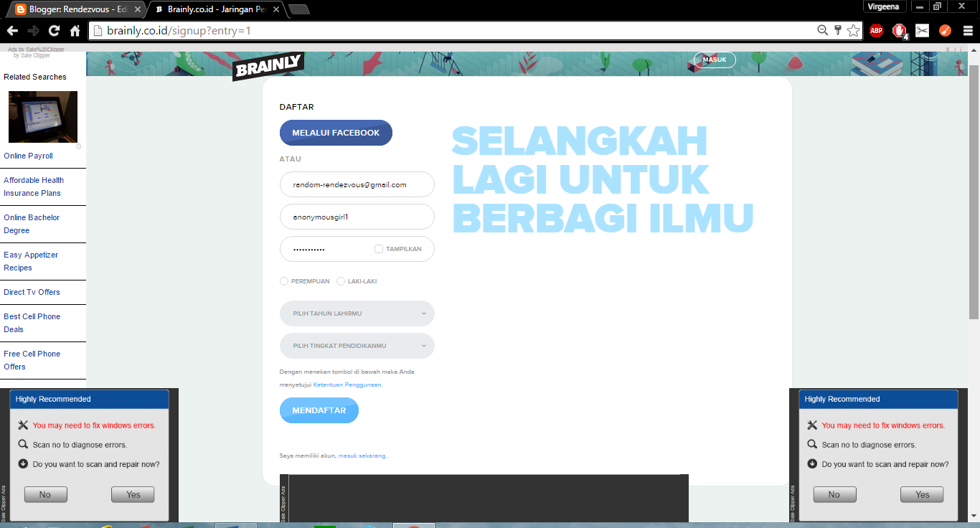Click the browser forward arrow
980x528 pixels.
[x=33, y=31]
